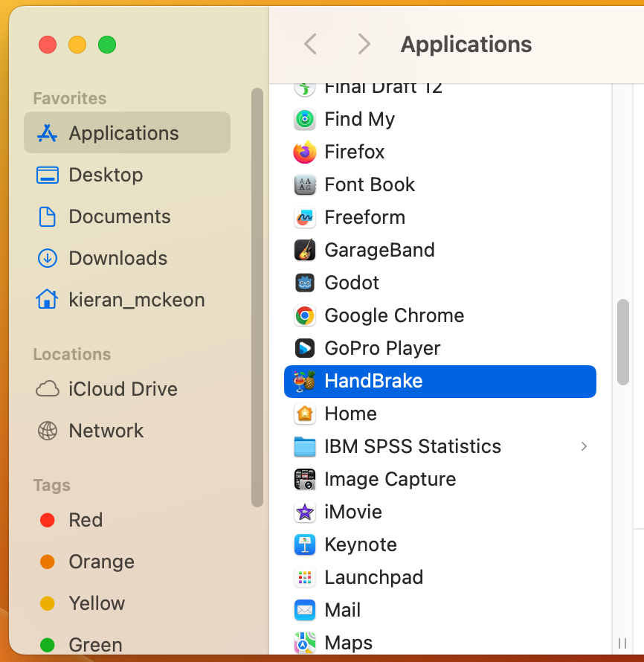Image resolution: width=644 pixels, height=662 pixels.
Task: Select the "iMovie" name
Action: [353, 512]
